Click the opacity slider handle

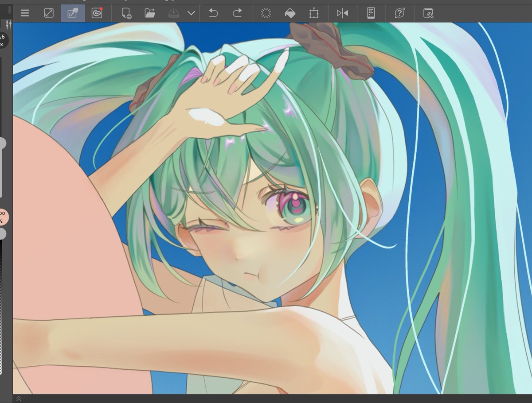pyautogui.click(x=3, y=233)
